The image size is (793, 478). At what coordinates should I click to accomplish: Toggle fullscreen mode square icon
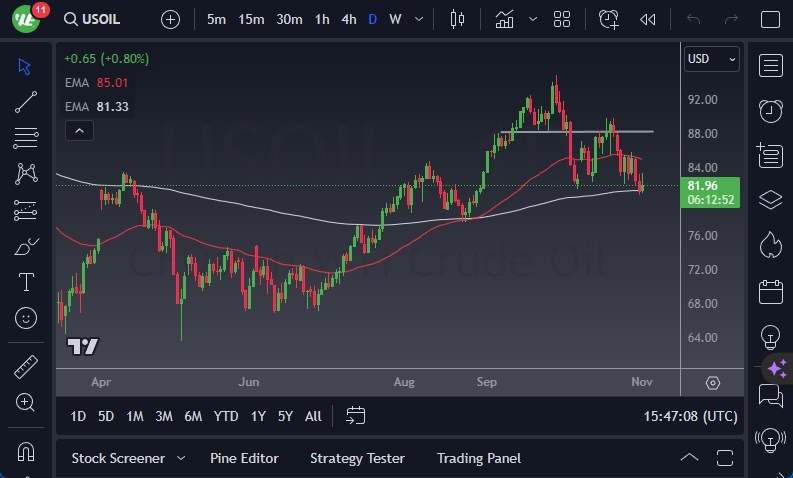(x=769, y=19)
